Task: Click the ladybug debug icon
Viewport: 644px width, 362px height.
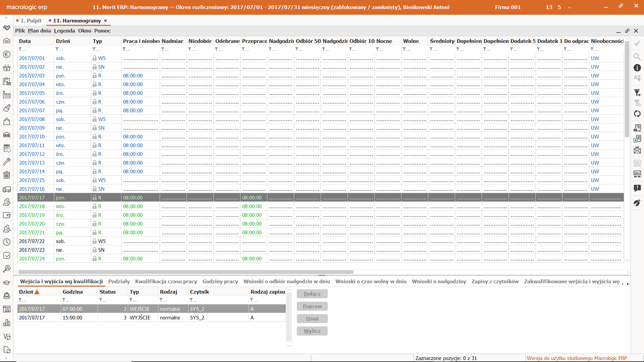Action: tap(637, 203)
